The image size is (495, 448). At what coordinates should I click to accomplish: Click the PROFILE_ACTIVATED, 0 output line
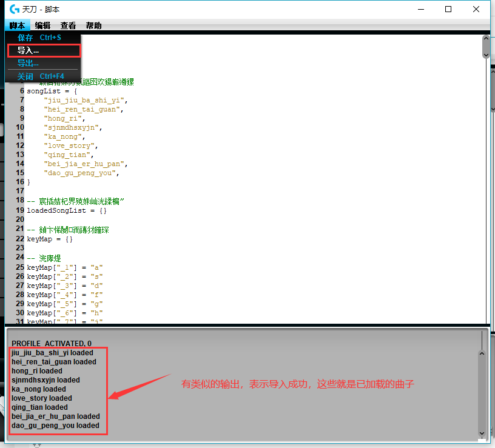coord(52,344)
